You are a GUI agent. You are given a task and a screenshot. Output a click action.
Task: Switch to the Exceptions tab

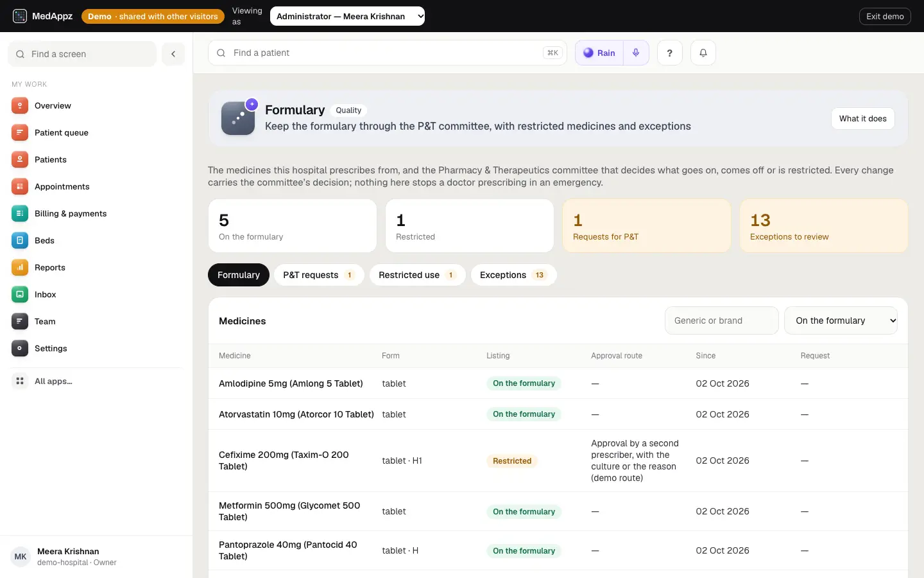coord(513,275)
